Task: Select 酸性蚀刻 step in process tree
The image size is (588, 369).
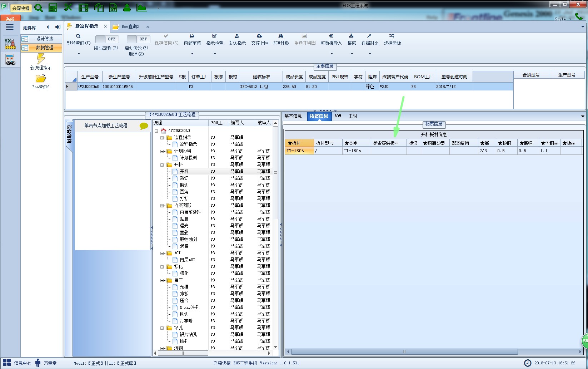Action: coord(188,239)
